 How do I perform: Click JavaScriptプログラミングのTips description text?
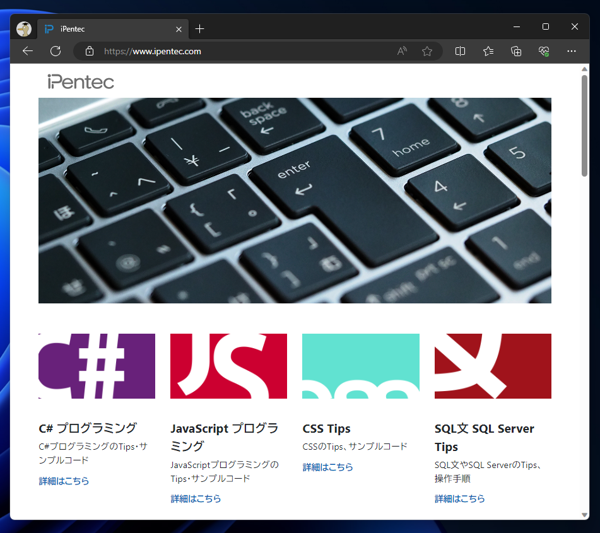pos(225,472)
